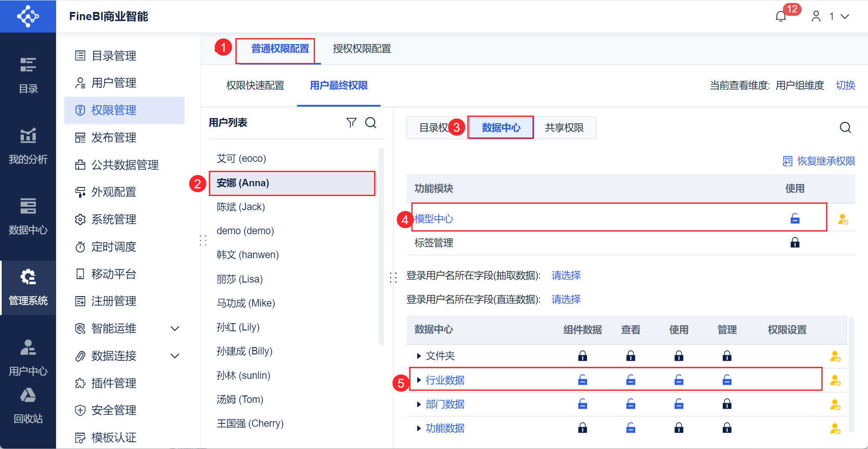
Task: Select user 陈斌 (Jack)
Action: pyautogui.click(x=292, y=207)
